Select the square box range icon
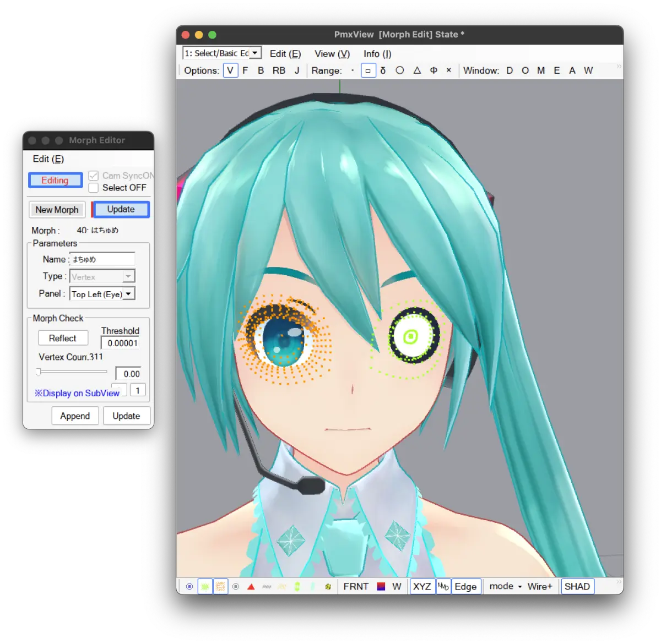 pos(368,70)
